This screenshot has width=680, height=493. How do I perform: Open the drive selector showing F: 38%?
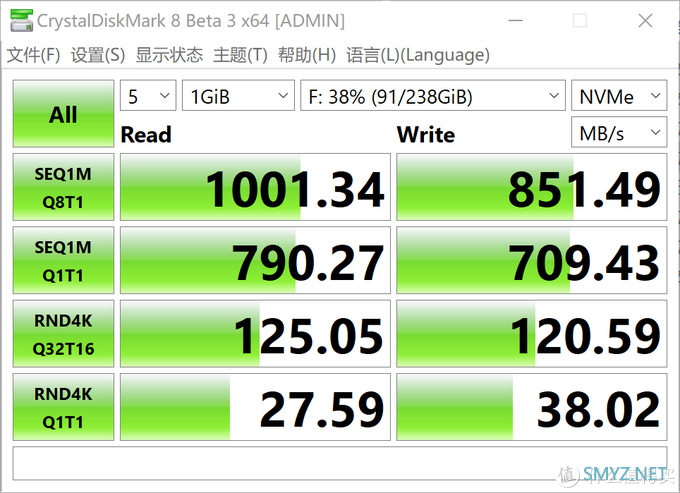(433, 95)
